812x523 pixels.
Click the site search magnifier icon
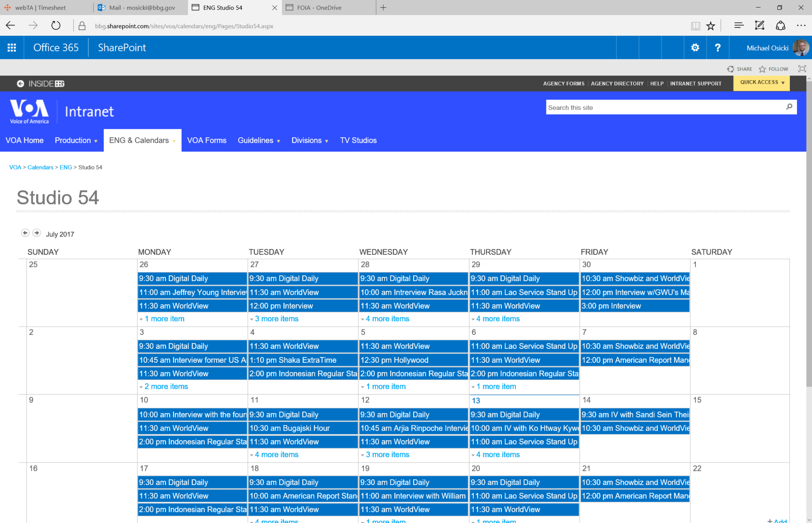[789, 107]
